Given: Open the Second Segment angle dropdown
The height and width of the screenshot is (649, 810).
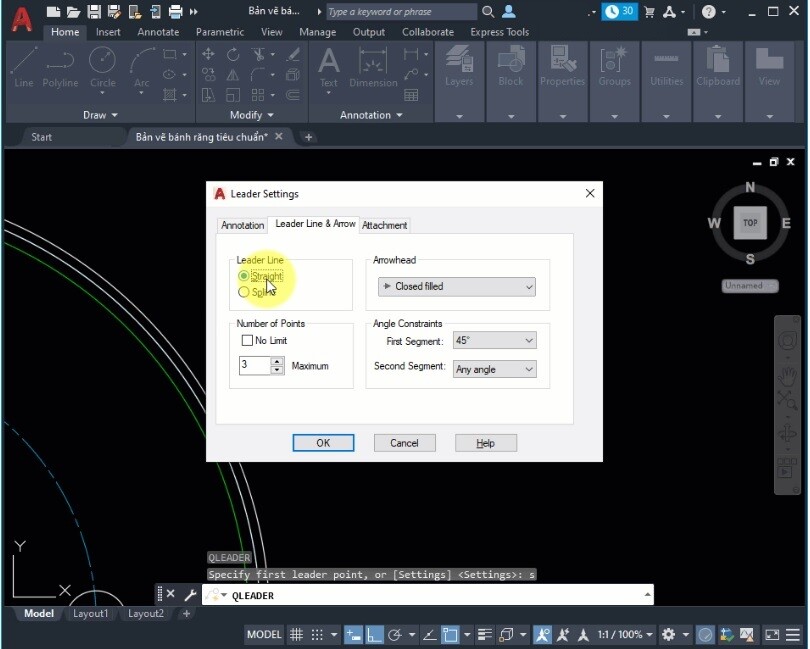Looking at the screenshot, I should 495,369.
